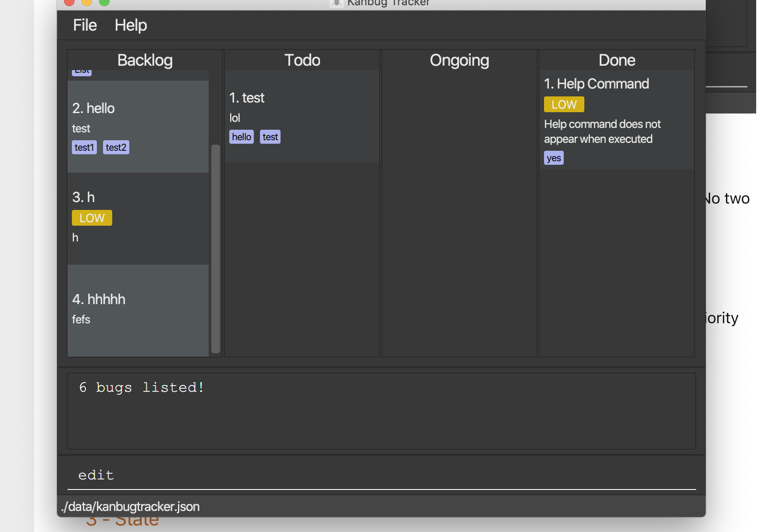Viewport: 761px width, 532px height.
Task: Click the test2 tag on hello bug
Action: coord(116,147)
